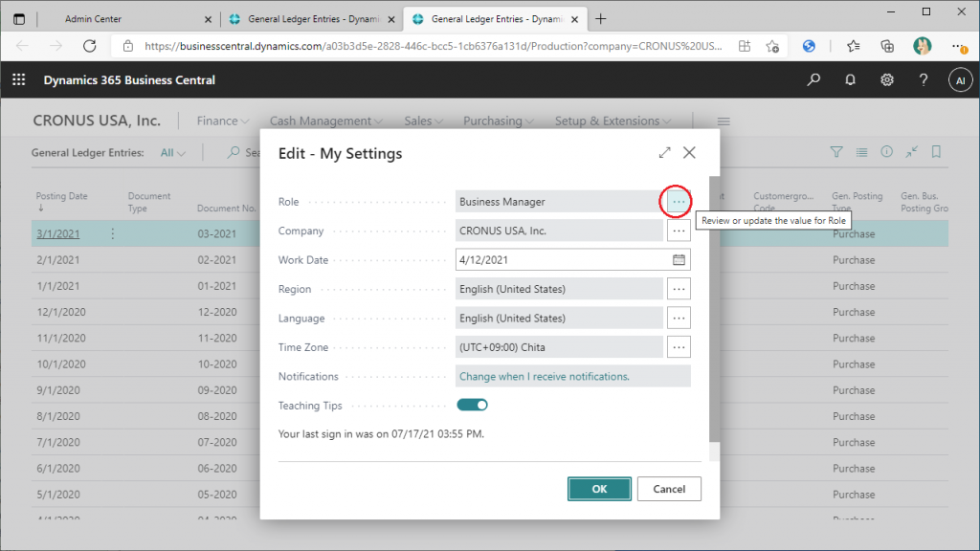Open the Role lookup ellipsis button

(679, 202)
